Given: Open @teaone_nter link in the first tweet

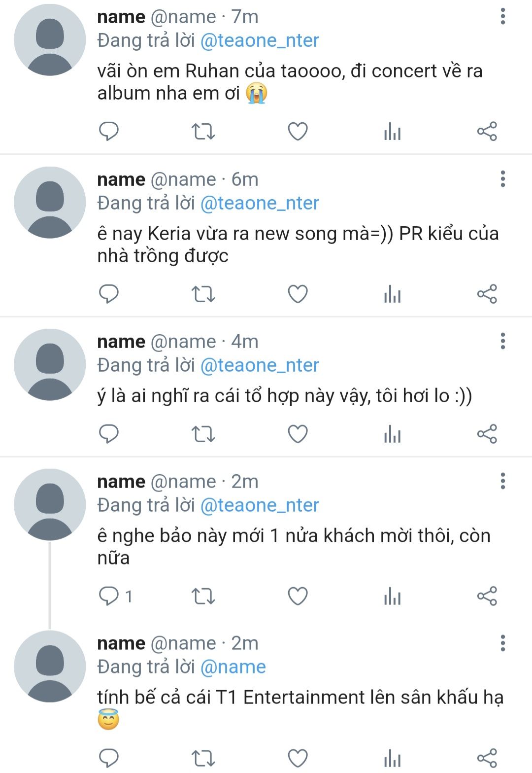Looking at the screenshot, I should [x=260, y=40].
